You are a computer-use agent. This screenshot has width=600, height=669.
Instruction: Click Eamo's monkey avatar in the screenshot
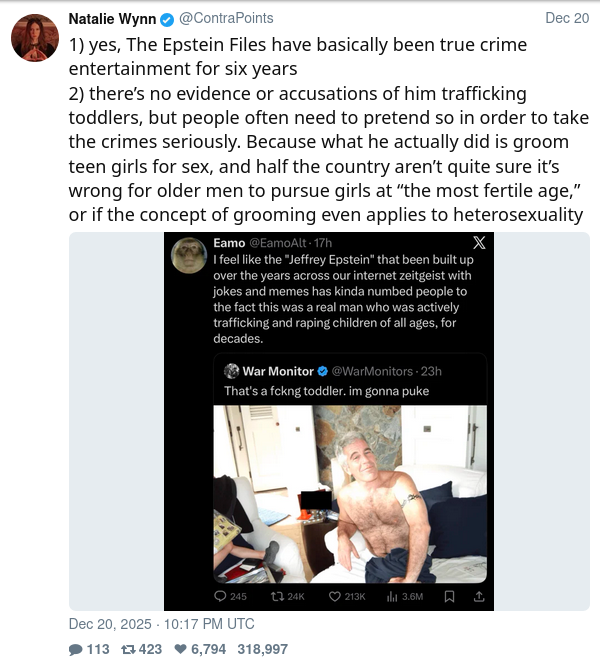point(189,255)
